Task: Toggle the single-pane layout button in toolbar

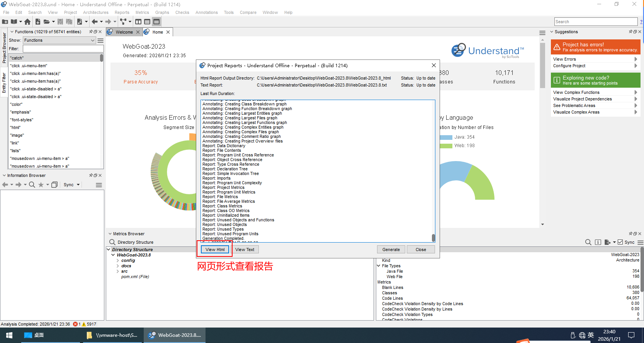Action: [156, 22]
